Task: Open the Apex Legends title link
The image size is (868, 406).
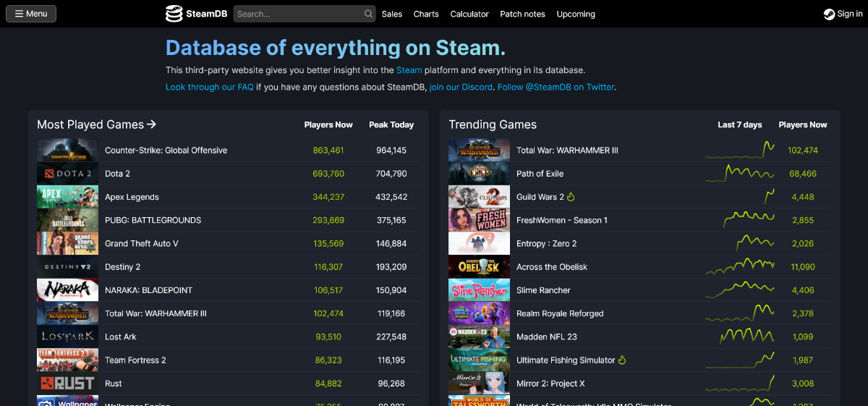Action: click(132, 197)
